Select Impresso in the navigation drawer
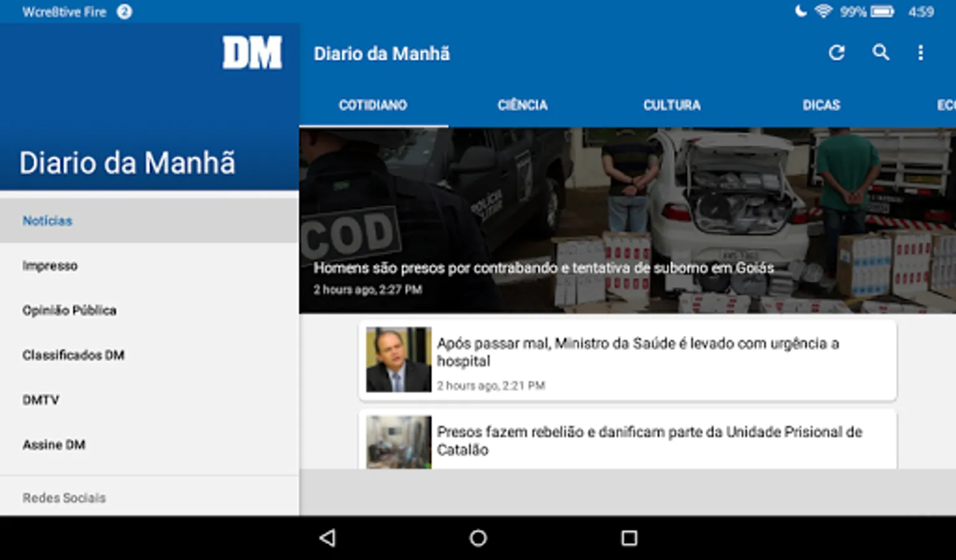This screenshot has width=956, height=560. tap(149, 266)
